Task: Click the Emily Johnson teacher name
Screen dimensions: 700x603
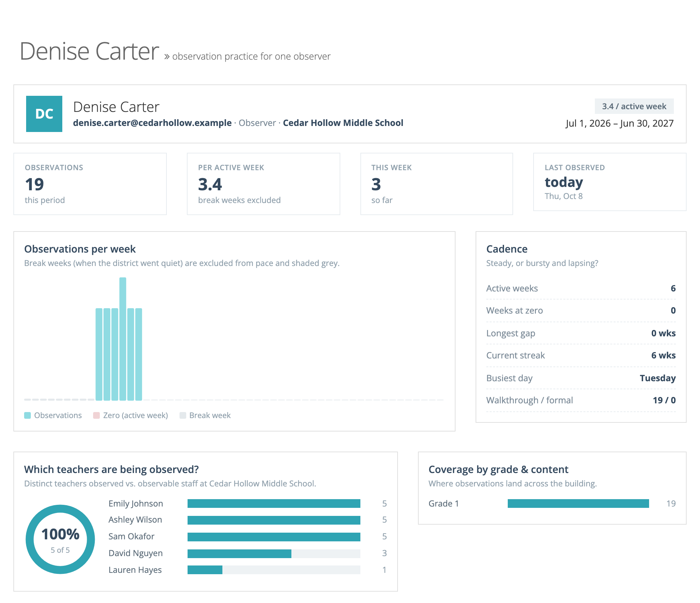Action: [x=136, y=504]
